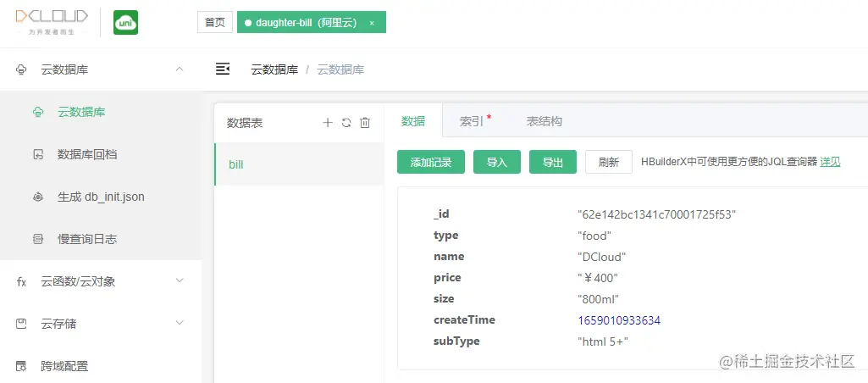Click the 数据库回档 rollback icon

tap(38, 155)
